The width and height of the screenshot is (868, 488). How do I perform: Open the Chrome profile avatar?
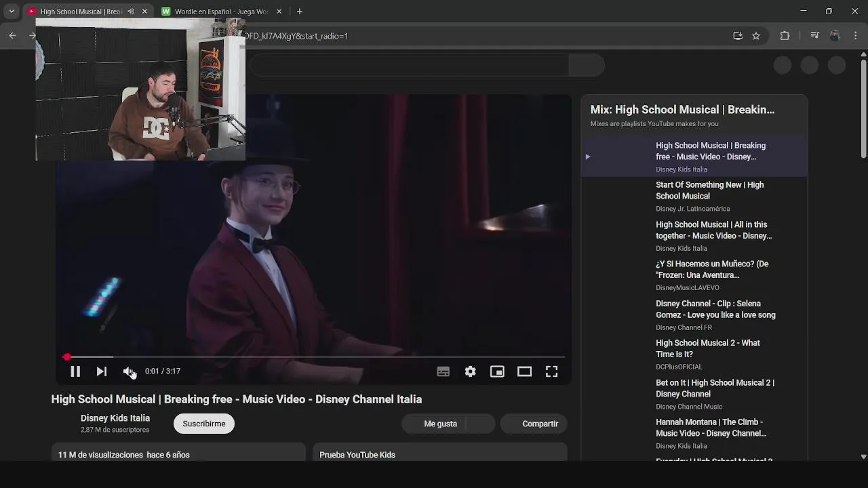tap(835, 36)
